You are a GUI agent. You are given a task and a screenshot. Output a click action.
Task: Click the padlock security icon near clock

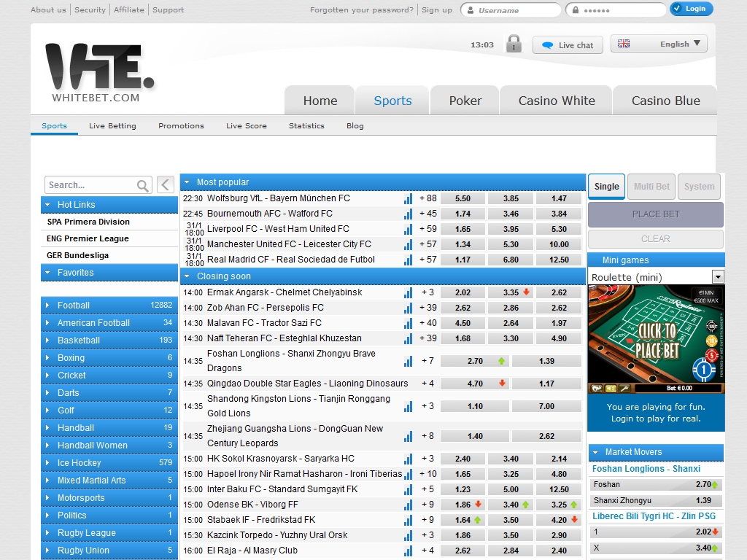coord(514,44)
